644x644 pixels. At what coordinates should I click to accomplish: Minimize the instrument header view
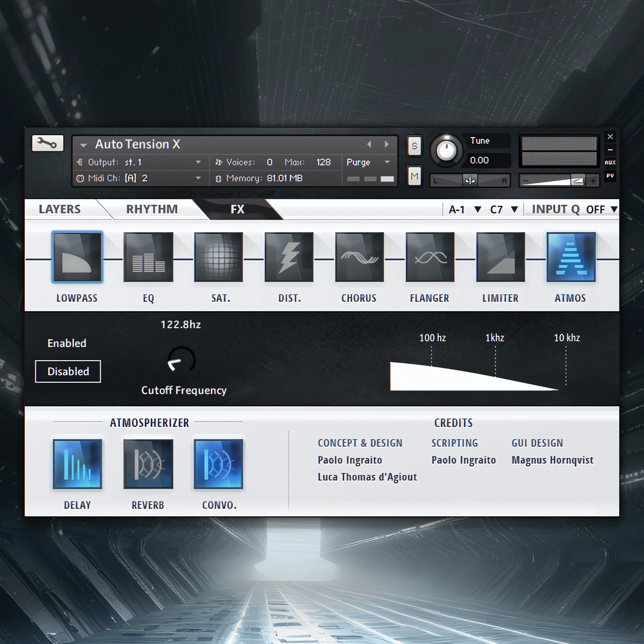tap(610, 150)
